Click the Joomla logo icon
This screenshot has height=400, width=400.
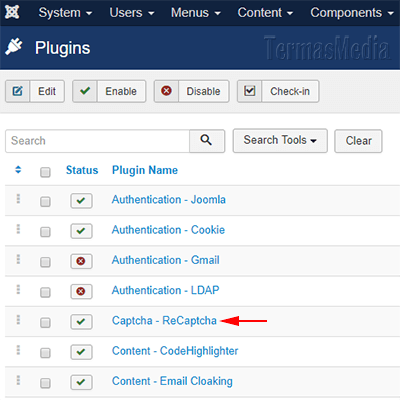point(12,12)
